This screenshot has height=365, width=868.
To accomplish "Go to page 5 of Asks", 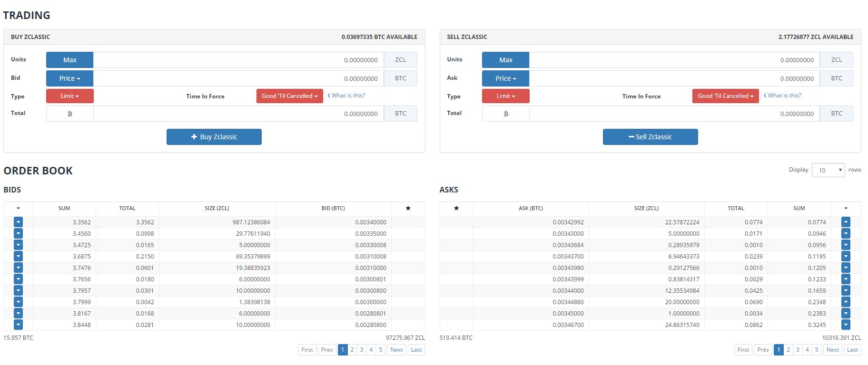I will [817, 350].
